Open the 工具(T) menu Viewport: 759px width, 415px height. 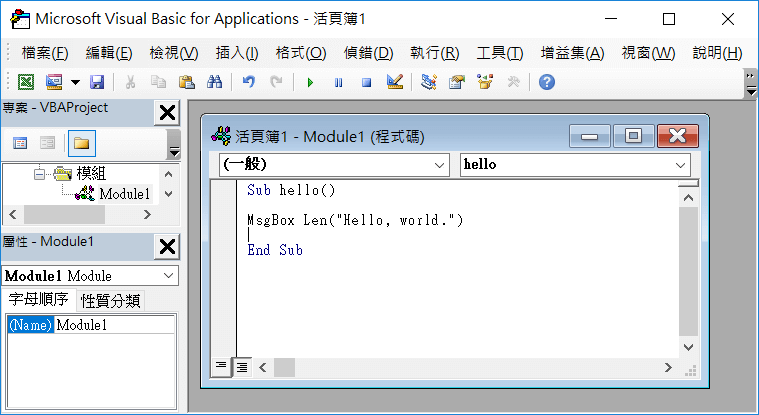(x=500, y=53)
